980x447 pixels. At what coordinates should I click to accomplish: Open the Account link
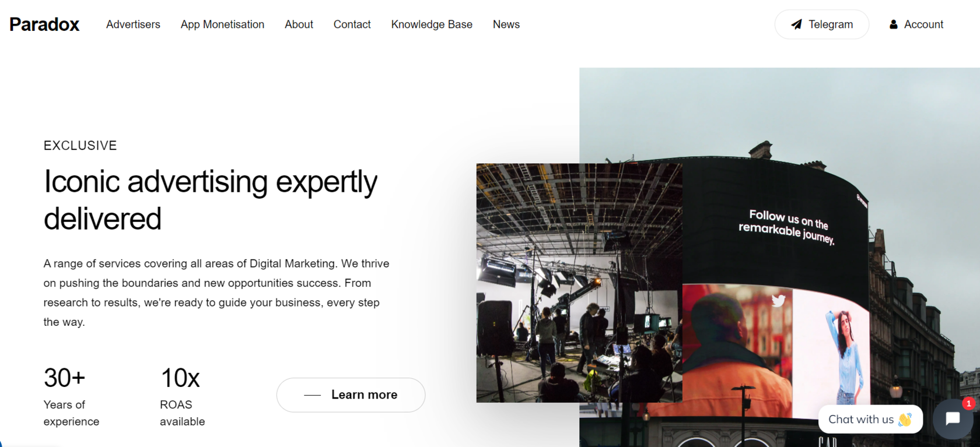[x=916, y=24]
